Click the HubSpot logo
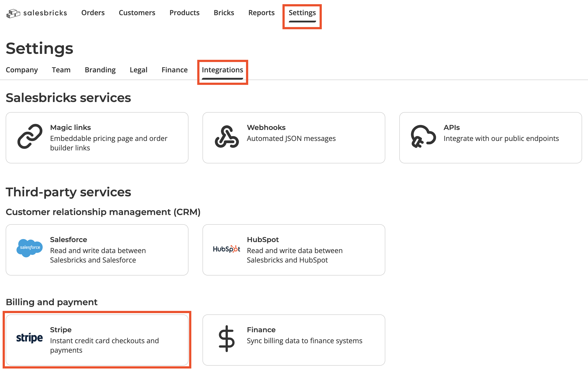This screenshot has width=588, height=374. [227, 249]
